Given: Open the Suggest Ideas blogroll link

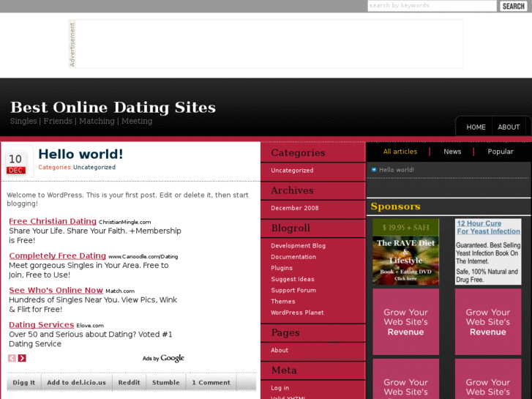Looking at the screenshot, I should pos(293,279).
